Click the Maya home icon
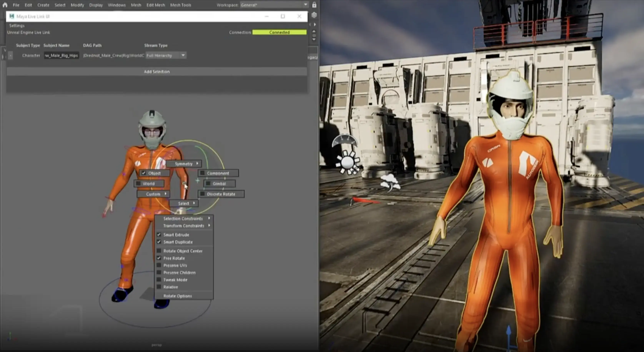 coord(5,5)
